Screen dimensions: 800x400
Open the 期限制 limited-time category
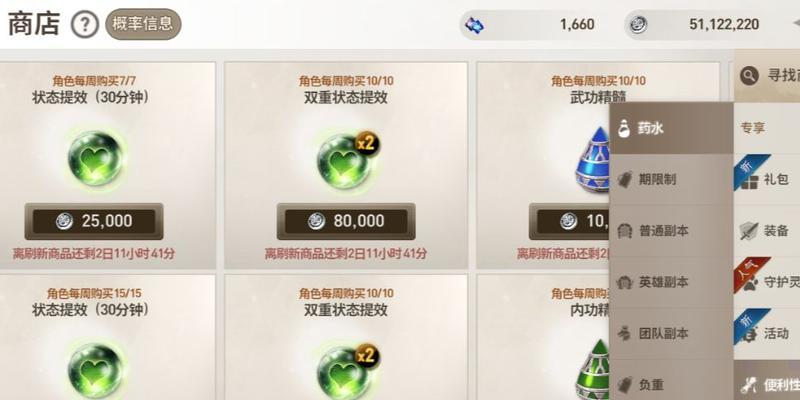[671, 180]
